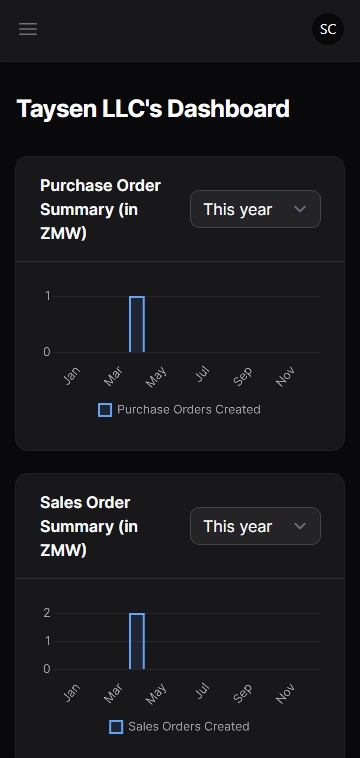Screen dimensions: 360x758
Task: Click the Taysen LLC's Dashboard heading
Action: pos(153,108)
